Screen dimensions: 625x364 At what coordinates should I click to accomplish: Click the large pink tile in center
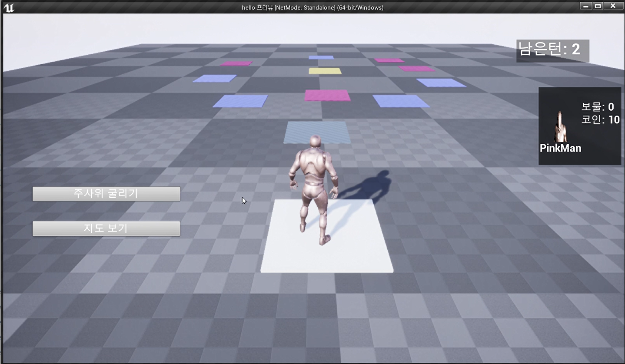pyautogui.click(x=327, y=95)
